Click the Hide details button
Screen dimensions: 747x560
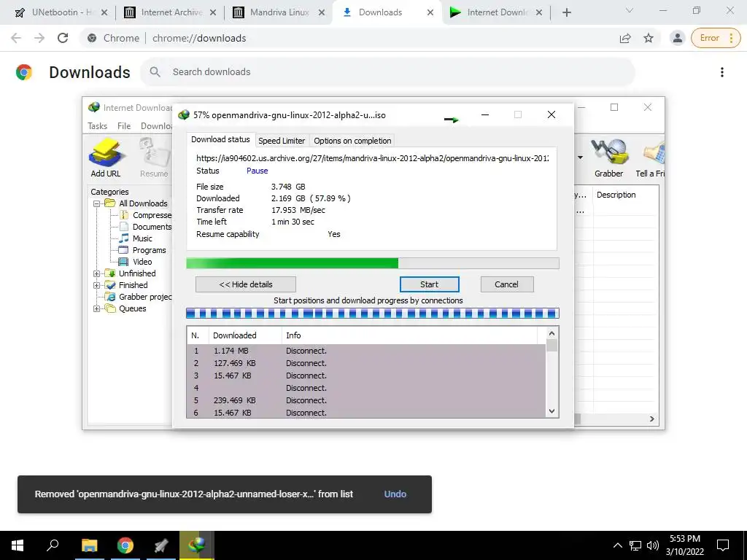click(x=246, y=284)
